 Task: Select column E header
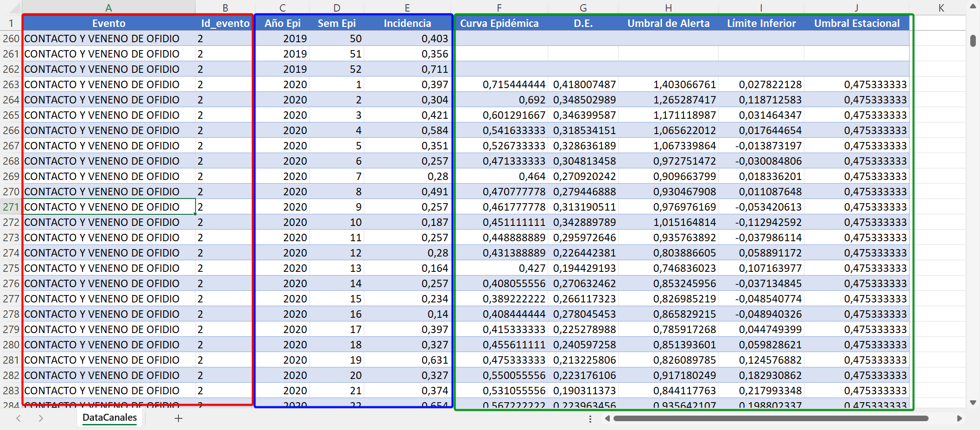click(407, 7)
